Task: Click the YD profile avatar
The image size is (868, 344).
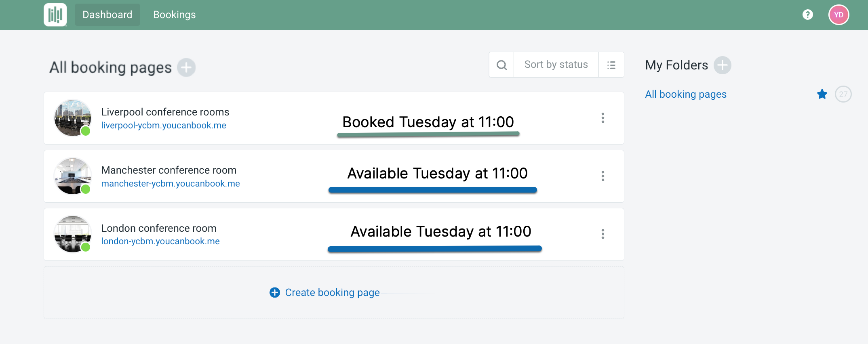Action: [x=839, y=14]
